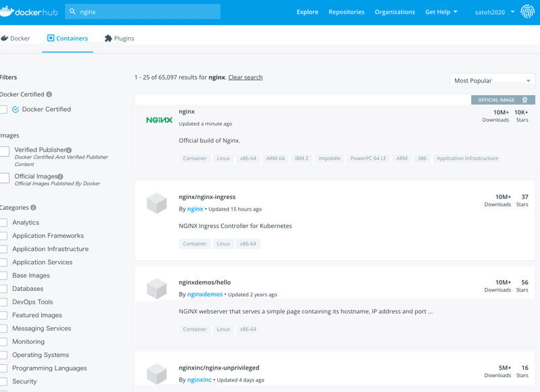Expand the Get Help menu
This screenshot has width=540, height=392.
pyautogui.click(x=441, y=12)
